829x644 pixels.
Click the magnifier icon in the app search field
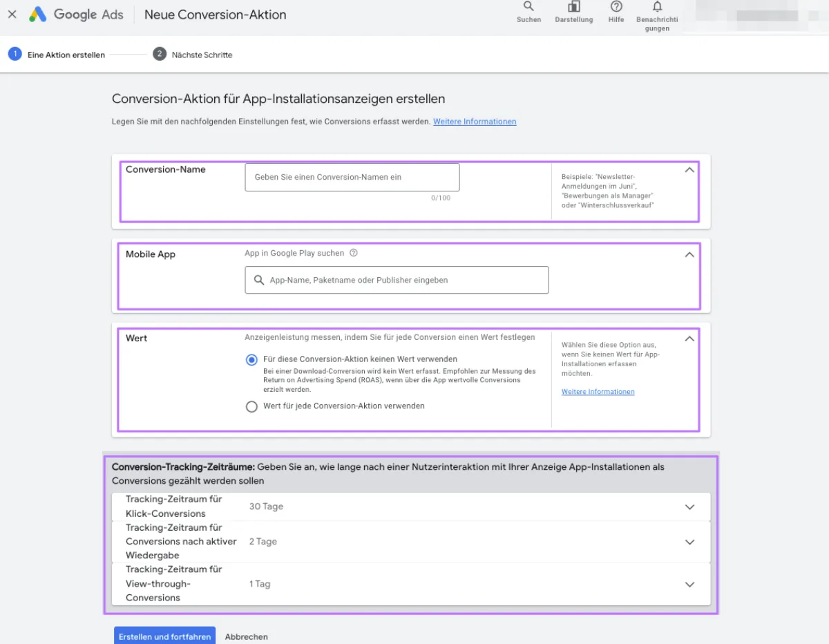(258, 280)
